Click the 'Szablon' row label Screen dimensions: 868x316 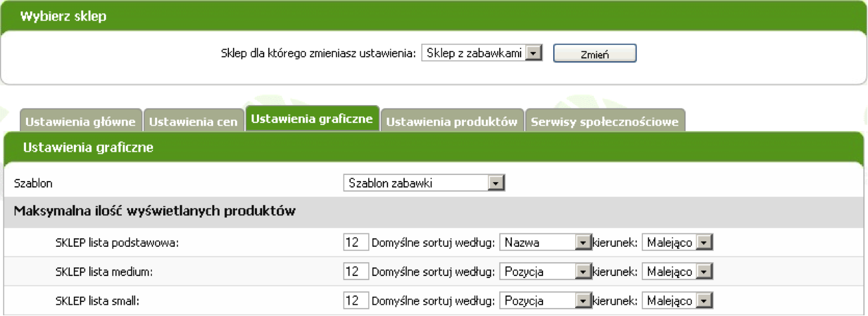coord(33,183)
